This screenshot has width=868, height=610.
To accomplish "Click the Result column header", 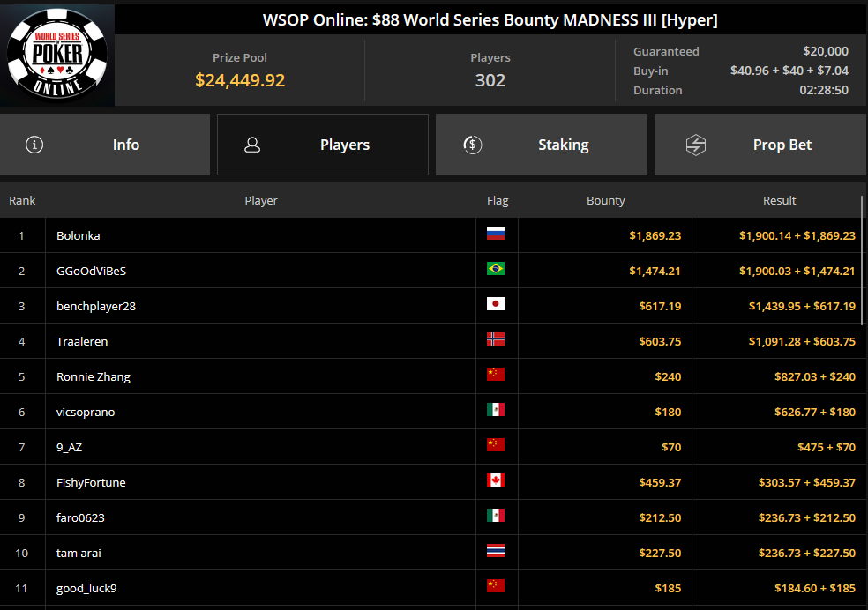I will tap(780, 201).
